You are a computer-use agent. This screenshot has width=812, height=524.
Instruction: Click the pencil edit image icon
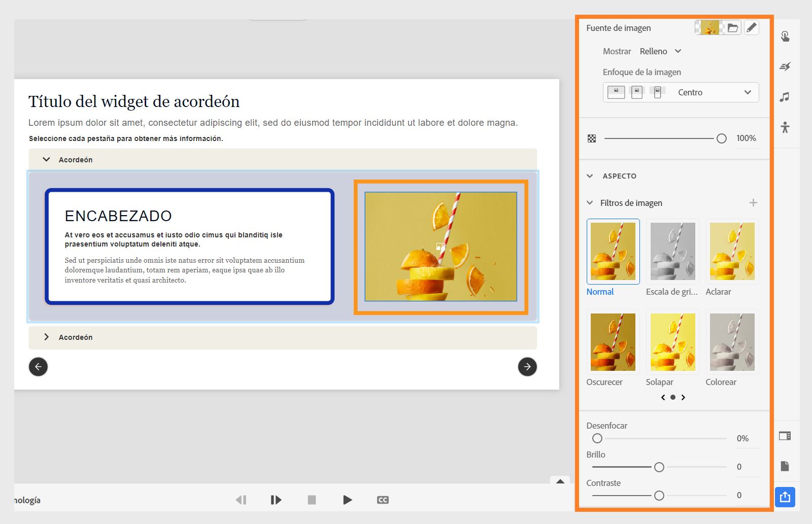pos(752,27)
